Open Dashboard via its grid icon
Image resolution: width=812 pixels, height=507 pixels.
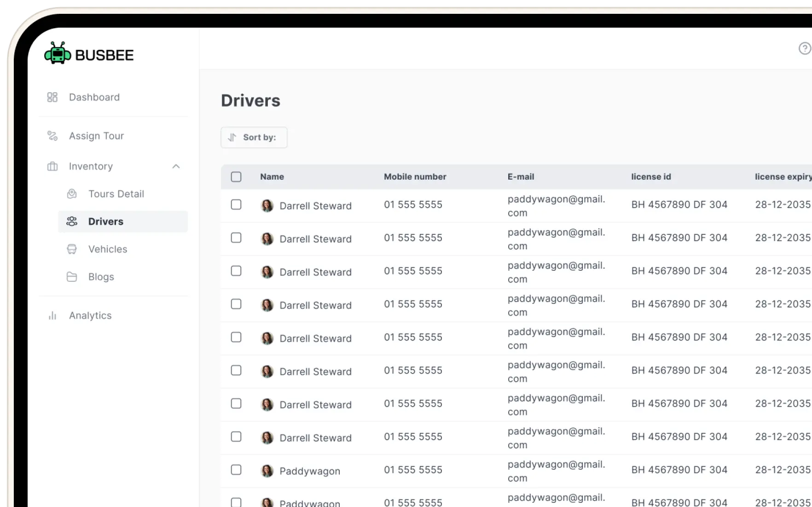[x=52, y=97]
